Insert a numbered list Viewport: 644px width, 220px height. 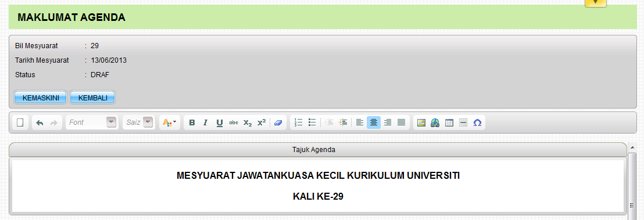[299, 122]
